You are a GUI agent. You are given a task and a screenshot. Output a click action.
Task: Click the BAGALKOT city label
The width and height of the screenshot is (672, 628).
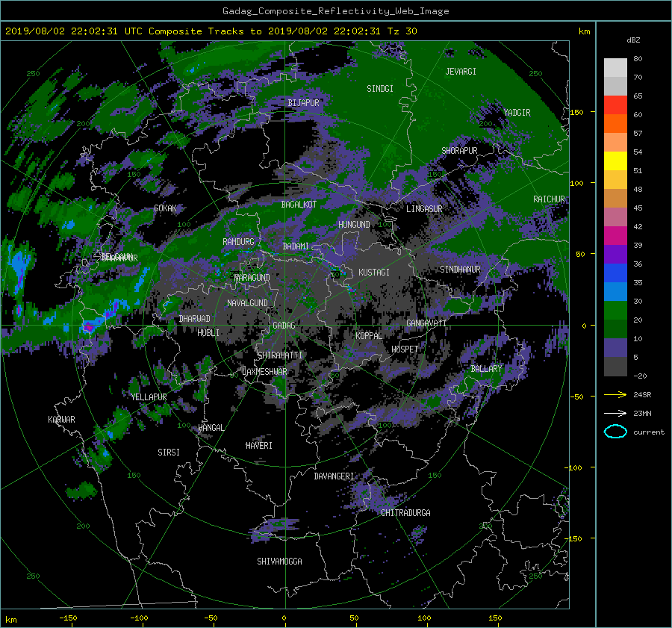click(299, 205)
